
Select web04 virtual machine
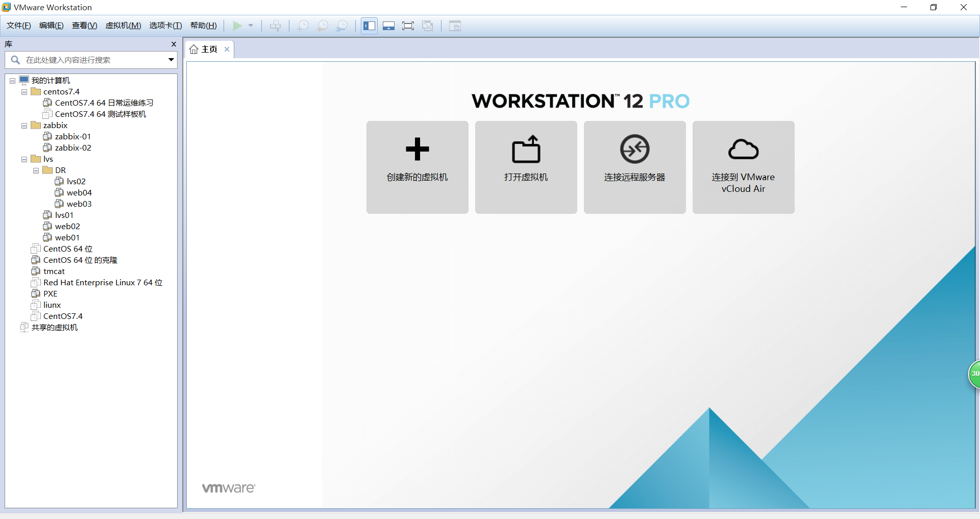coord(79,193)
